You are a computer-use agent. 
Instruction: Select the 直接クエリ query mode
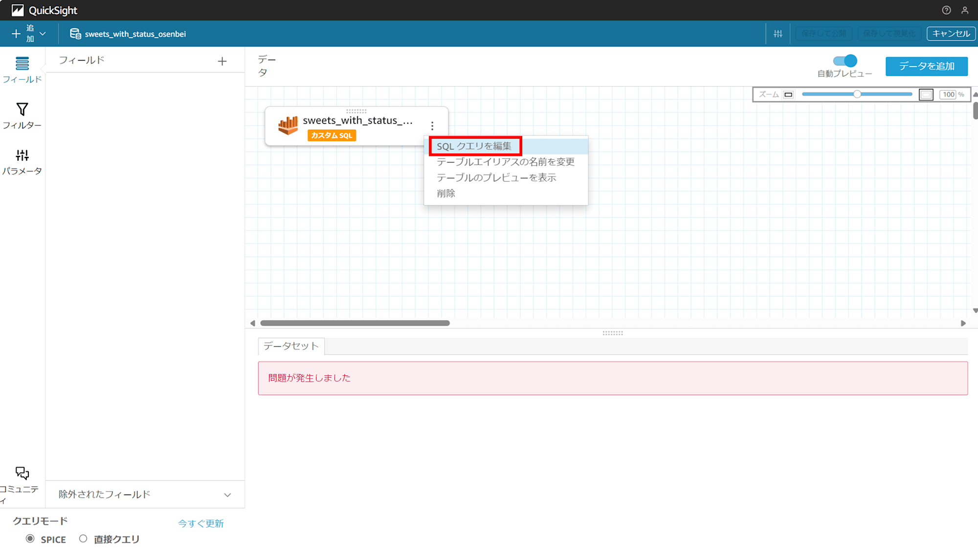click(83, 538)
